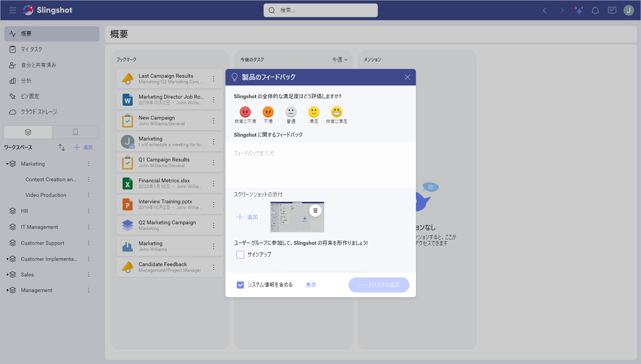This screenshot has height=364, width=641.
Task: Open the AI sparkle assistant icon
Action: pyautogui.click(x=579, y=10)
